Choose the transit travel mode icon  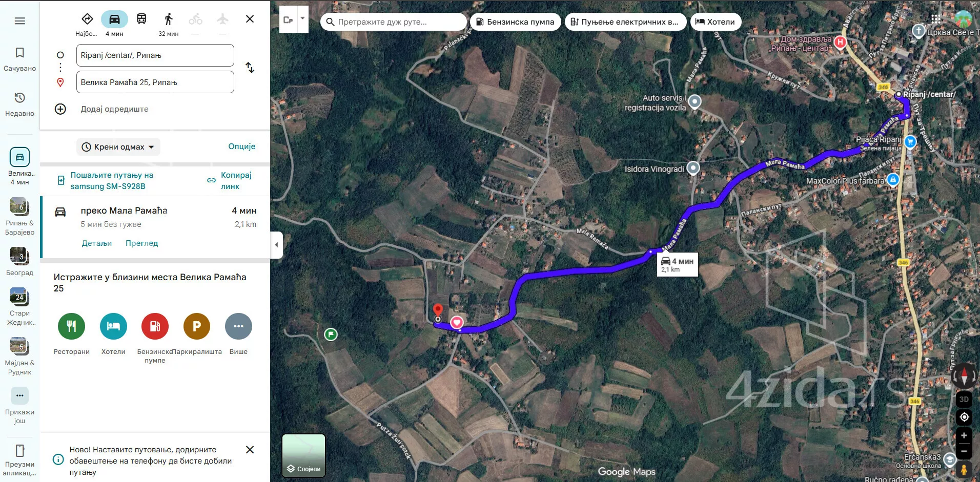click(x=141, y=19)
